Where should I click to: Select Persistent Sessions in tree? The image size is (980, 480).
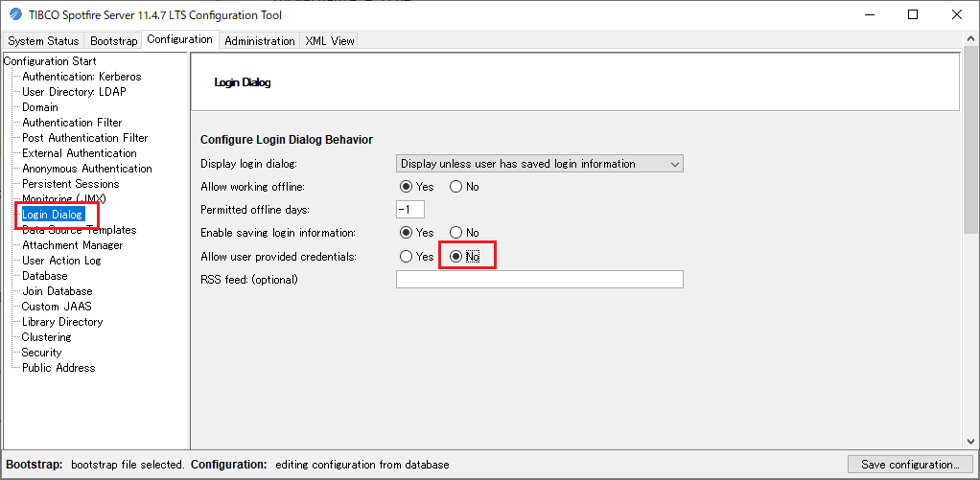coord(71,184)
